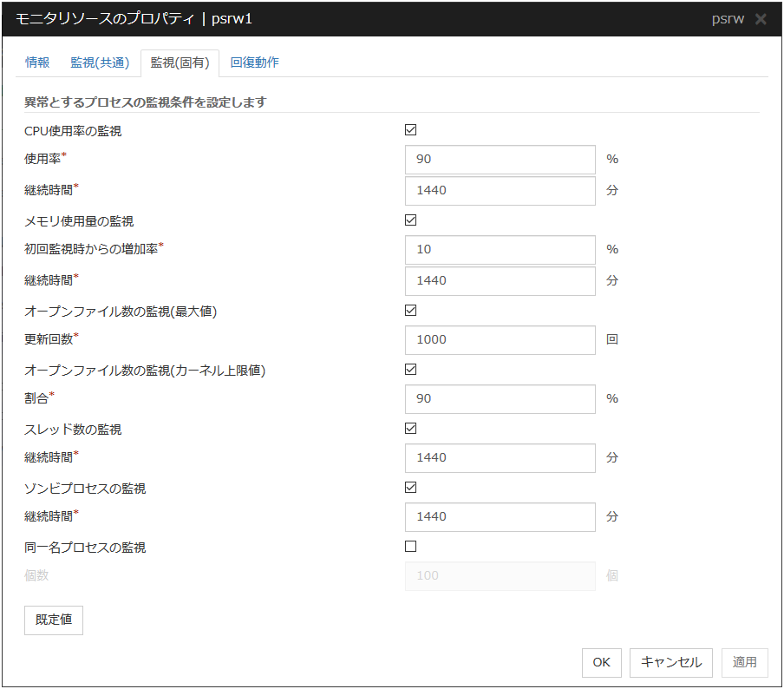Click the 割合 percentage input field
Image resolution: width=784 pixels, height=689 pixels.
(x=500, y=399)
